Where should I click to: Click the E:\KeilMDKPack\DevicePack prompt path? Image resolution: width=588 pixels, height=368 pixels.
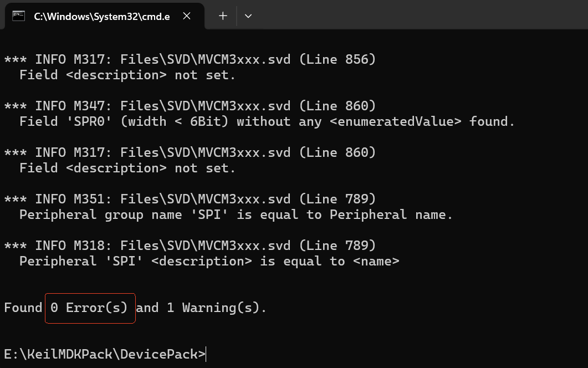pyautogui.click(x=103, y=354)
